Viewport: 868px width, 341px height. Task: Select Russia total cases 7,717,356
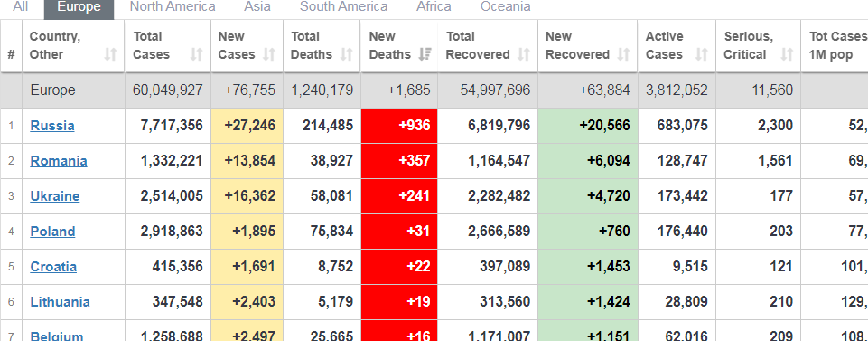[x=172, y=126]
